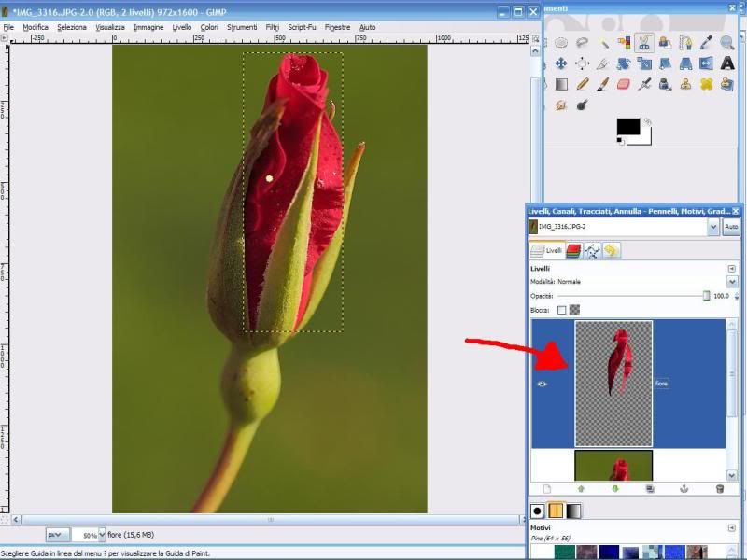Adjust the Opacità stepper arrows
The height and width of the screenshot is (560, 747).
(737, 296)
